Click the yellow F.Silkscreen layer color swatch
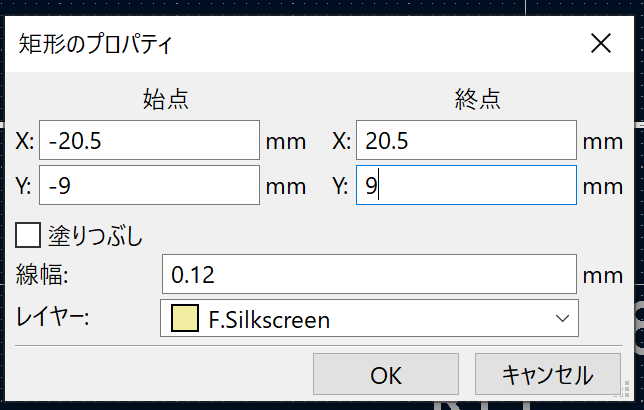Image resolution: width=644 pixels, height=410 pixels. tap(184, 320)
